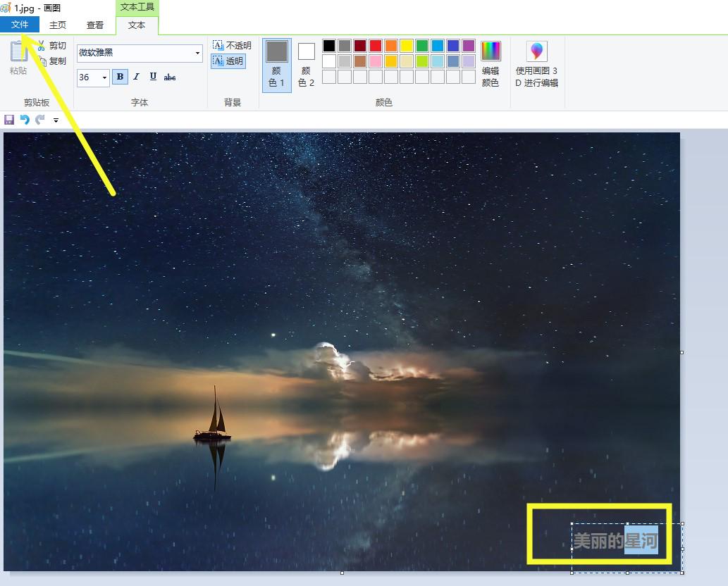Viewport: 728px width, 586px height.
Task: Click the text 美丽的星河 in the text box
Action: pos(616,540)
